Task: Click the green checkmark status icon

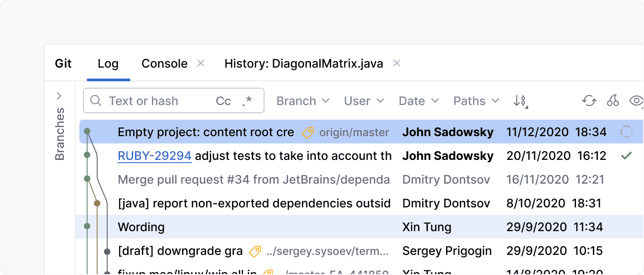Action: 626,156
